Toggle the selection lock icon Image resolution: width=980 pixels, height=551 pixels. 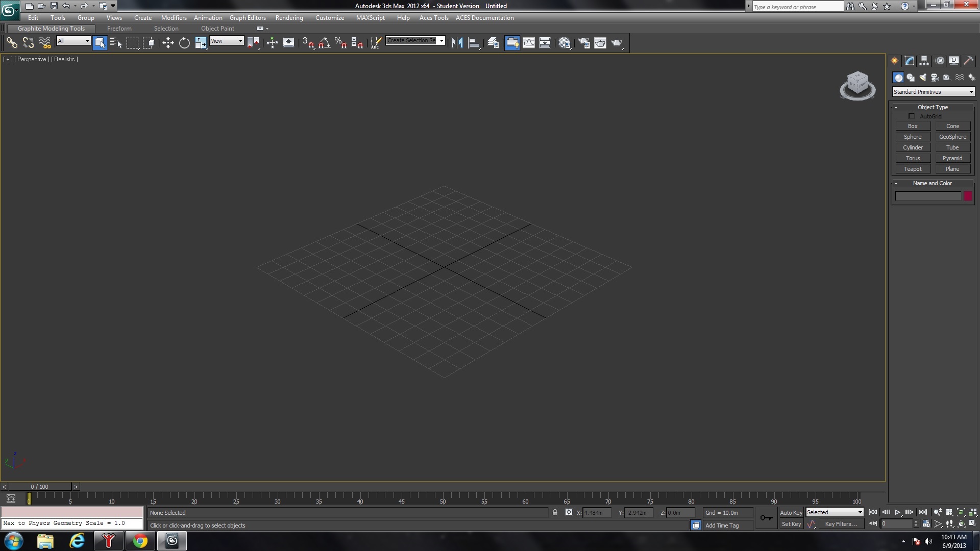pos(555,513)
